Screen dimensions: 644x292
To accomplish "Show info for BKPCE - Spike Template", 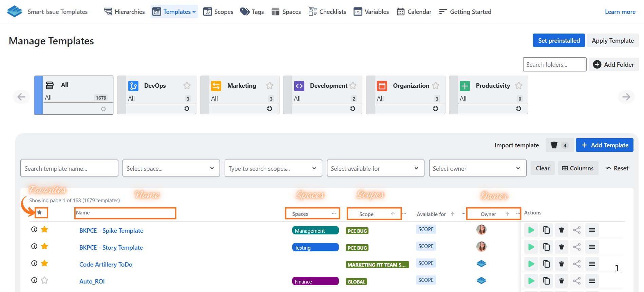I will click(x=34, y=229).
